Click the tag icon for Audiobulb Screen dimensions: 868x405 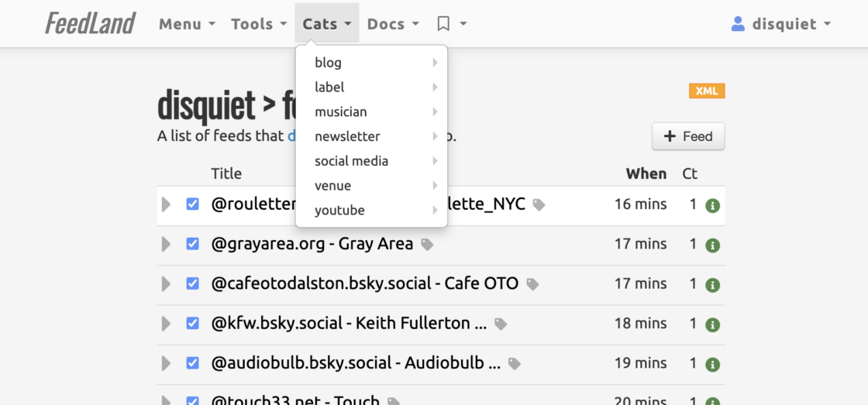[515, 364]
